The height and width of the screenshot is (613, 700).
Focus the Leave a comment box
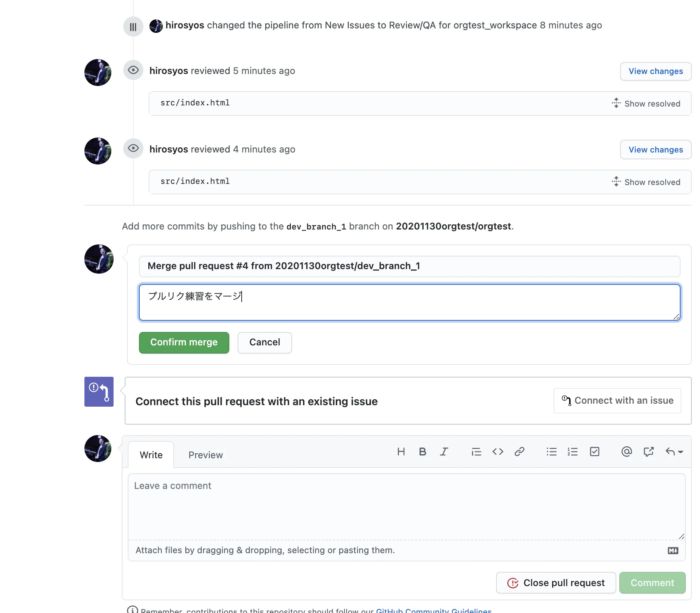point(406,507)
